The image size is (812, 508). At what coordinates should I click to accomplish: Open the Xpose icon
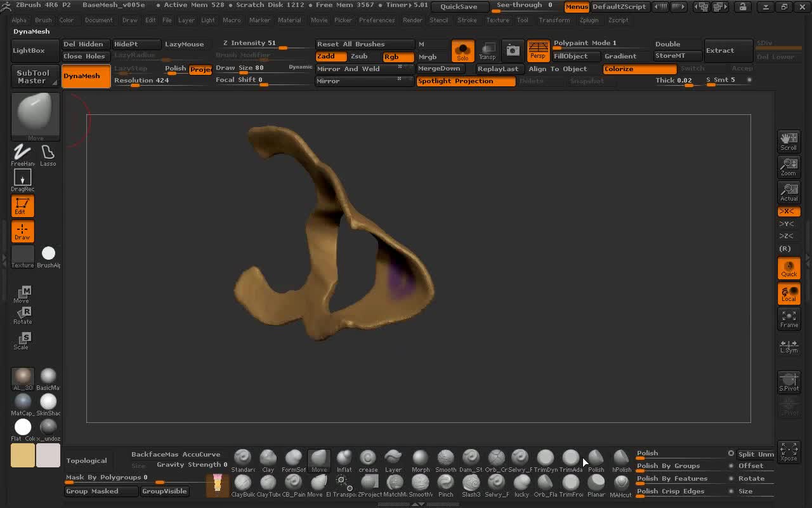tap(789, 451)
